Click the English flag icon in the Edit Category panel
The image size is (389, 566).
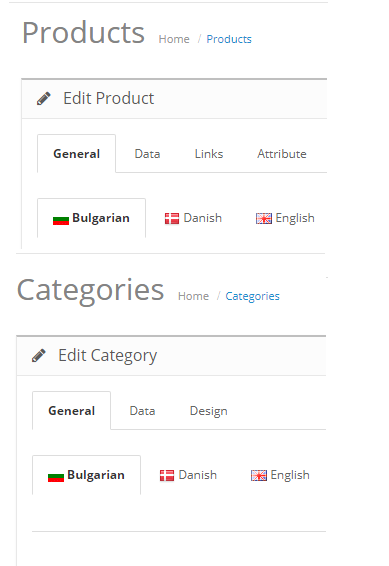(x=259, y=475)
